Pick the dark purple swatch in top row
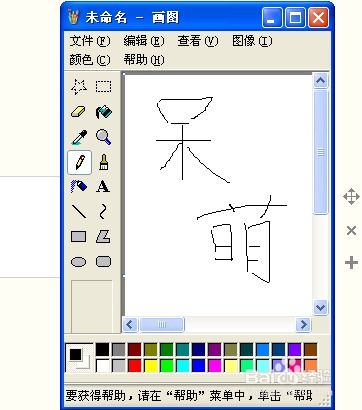The width and height of the screenshot is (362, 410). click(x=214, y=350)
